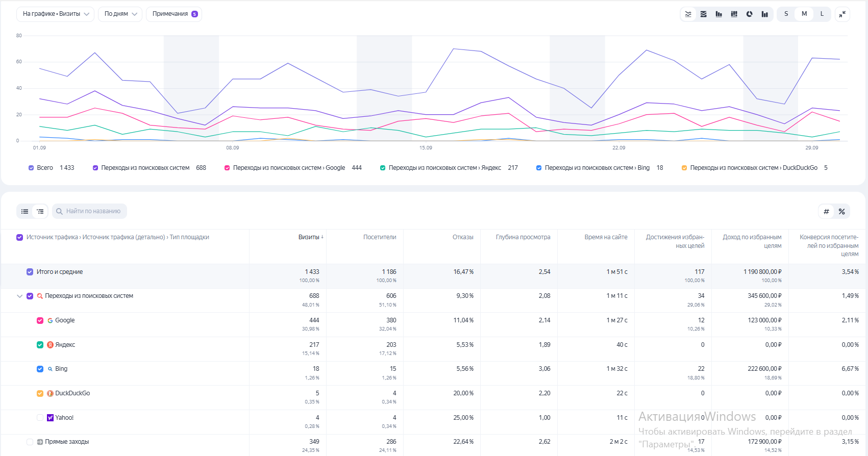Switch table to flat list view
The width and height of the screenshot is (868, 456).
(25, 211)
